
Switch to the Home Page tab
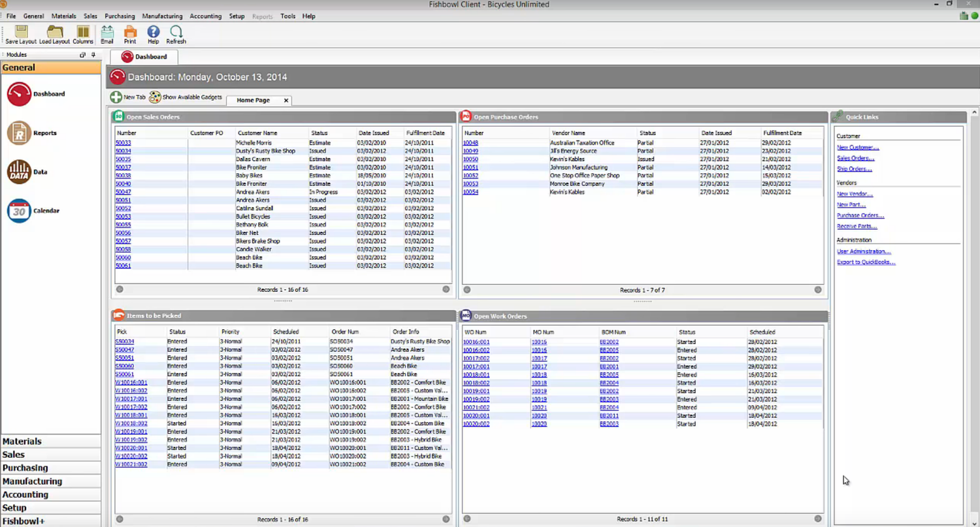253,101
